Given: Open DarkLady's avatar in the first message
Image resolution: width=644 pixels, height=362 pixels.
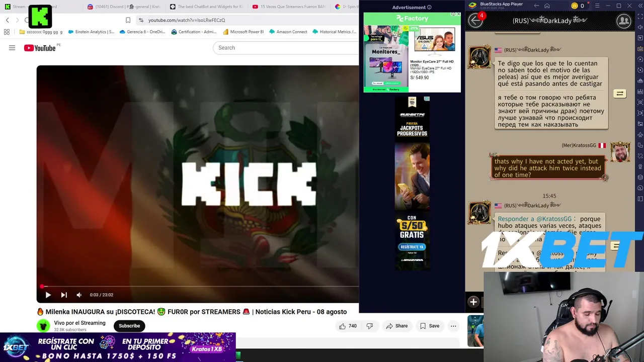Looking at the screenshot, I should [479, 57].
